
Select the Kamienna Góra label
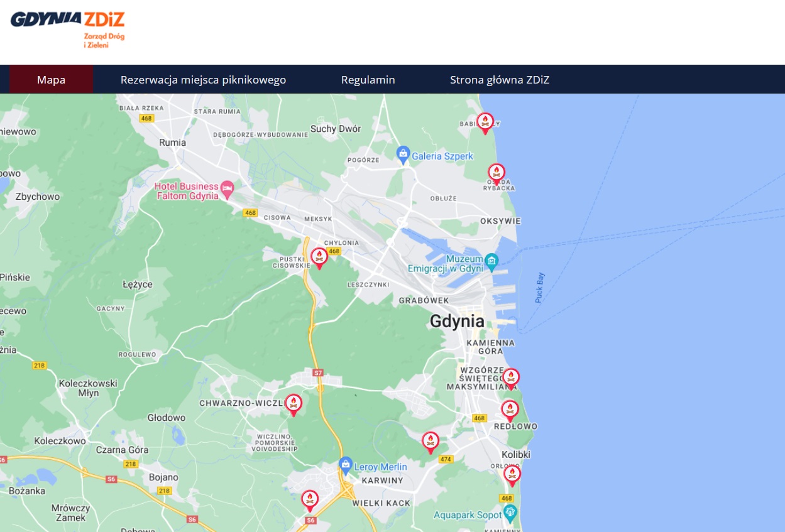pyautogui.click(x=490, y=347)
